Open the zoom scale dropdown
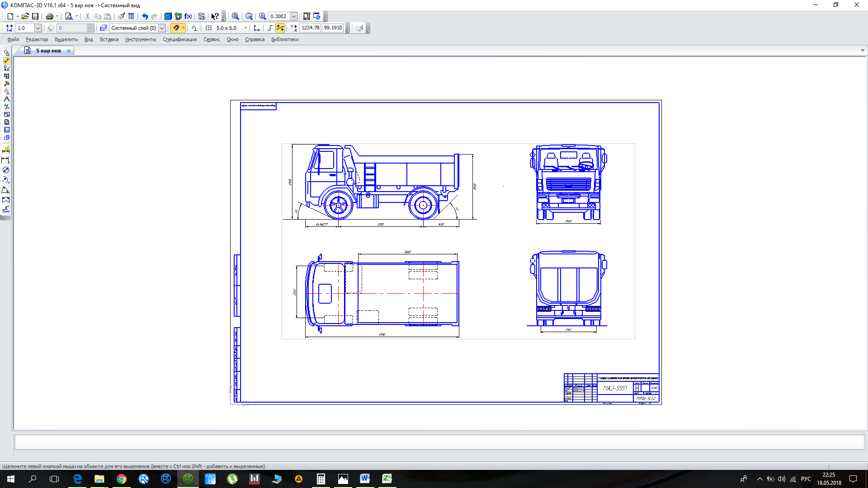This screenshot has width=868, height=488. click(x=294, y=16)
